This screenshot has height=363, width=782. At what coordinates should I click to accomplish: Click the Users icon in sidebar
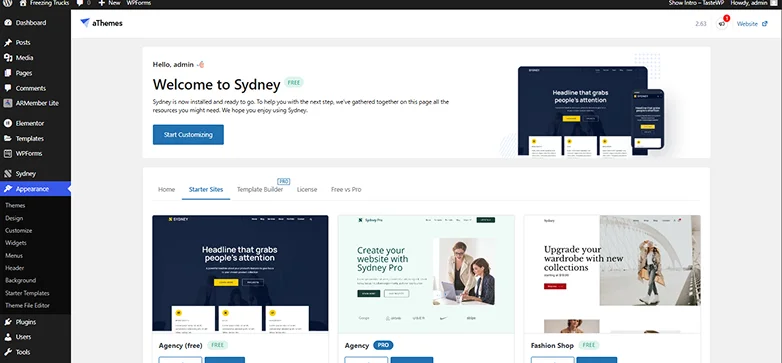point(8,337)
